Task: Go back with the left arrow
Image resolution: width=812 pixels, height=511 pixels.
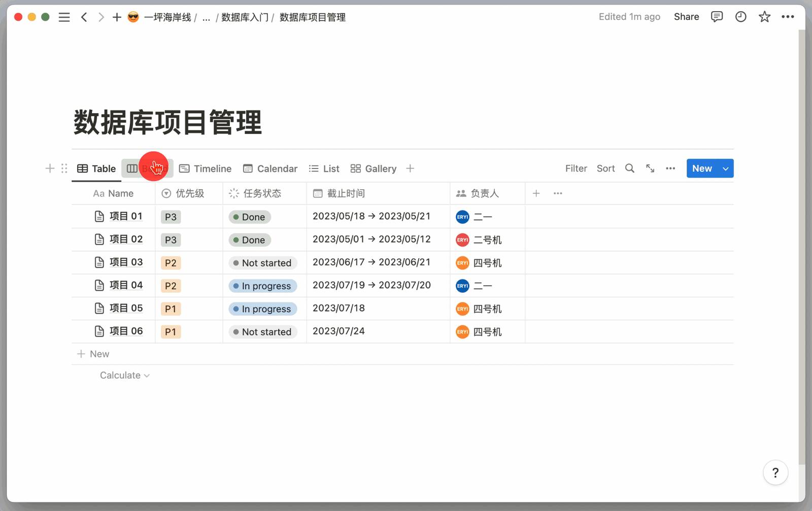Action: coord(84,17)
